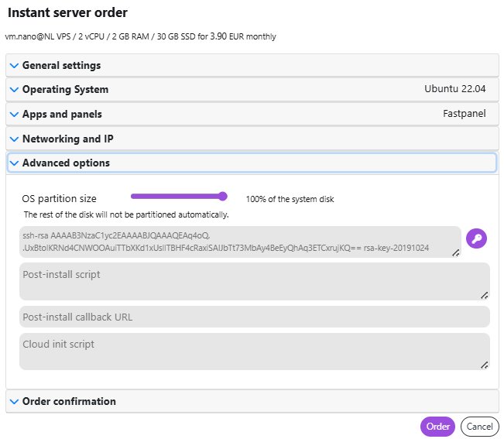
Task: Click inside the Cloud init script textarea
Action: [255, 352]
